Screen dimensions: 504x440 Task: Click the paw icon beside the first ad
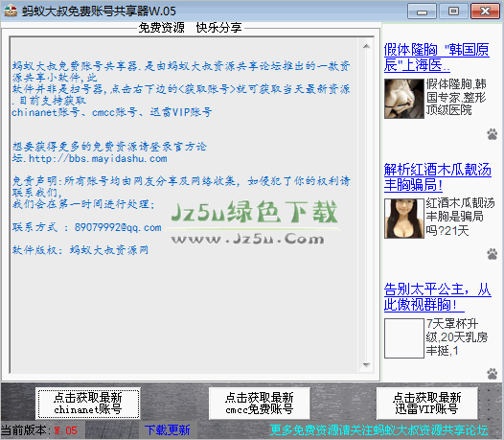493,134
